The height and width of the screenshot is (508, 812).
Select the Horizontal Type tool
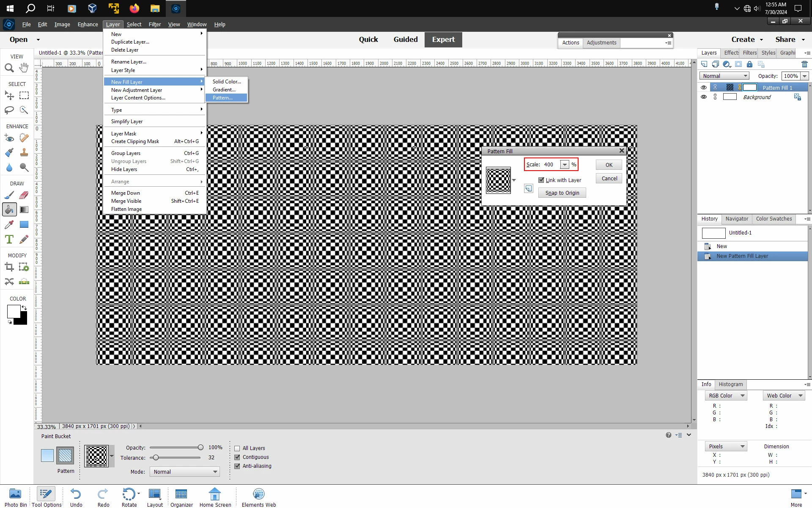(x=9, y=239)
